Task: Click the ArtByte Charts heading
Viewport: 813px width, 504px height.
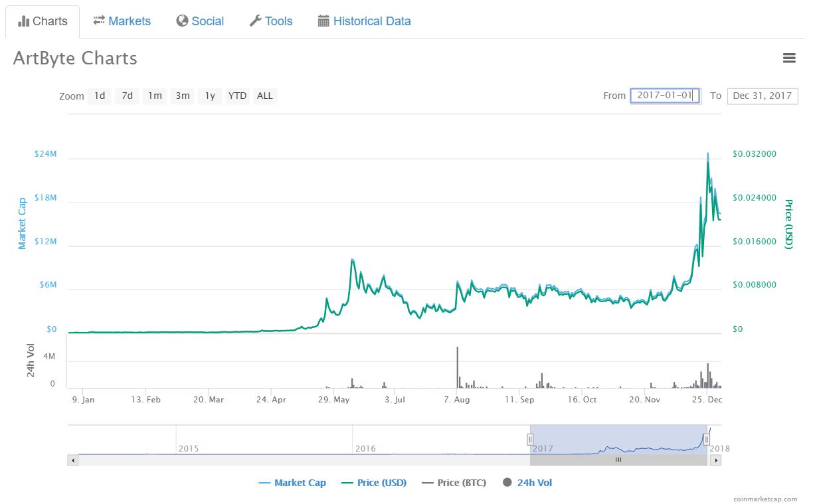Action: pos(75,58)
